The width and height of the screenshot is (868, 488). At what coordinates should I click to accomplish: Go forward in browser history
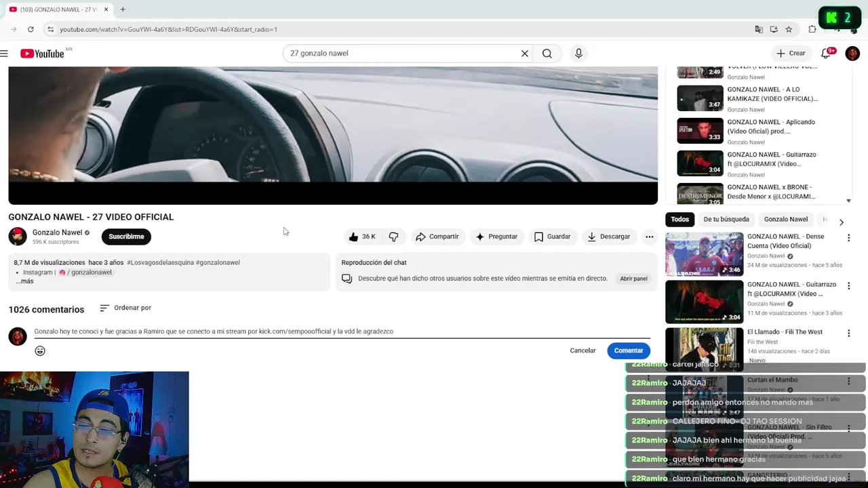(x=14, y=29)
